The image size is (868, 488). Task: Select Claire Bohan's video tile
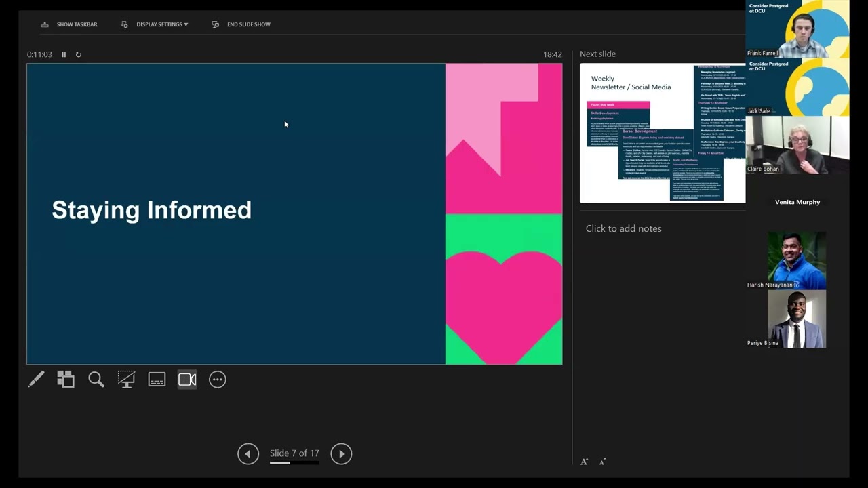coord(797,145)
